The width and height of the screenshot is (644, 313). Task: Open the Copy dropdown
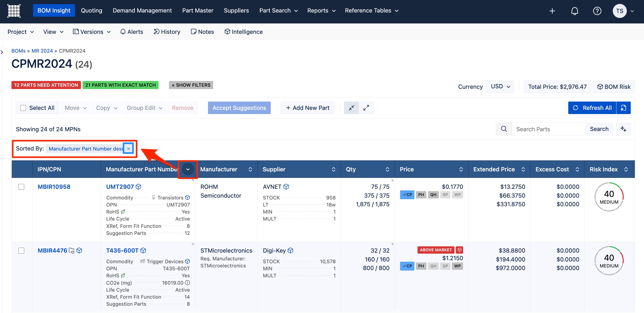pyautogui.click(x=106, y=108)
